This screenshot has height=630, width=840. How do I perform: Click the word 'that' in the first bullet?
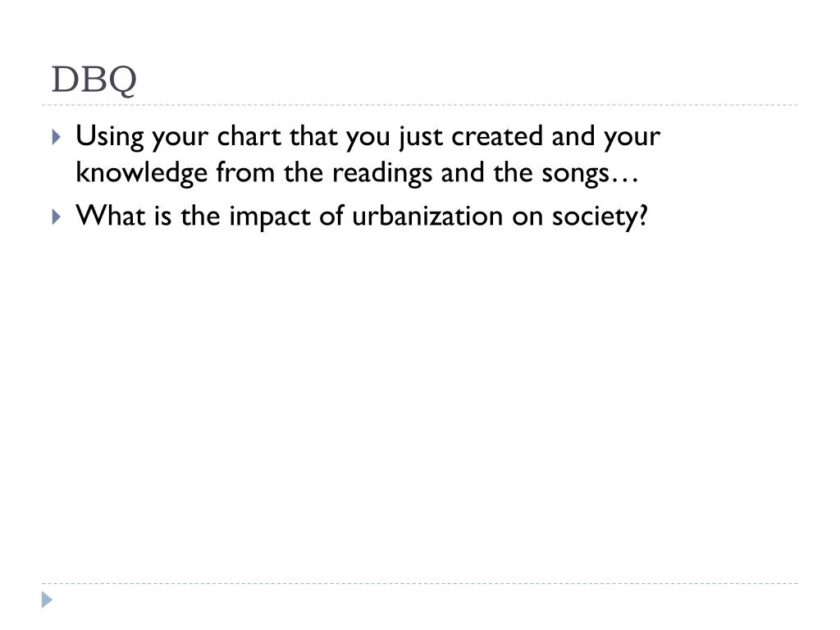(313, 136)
